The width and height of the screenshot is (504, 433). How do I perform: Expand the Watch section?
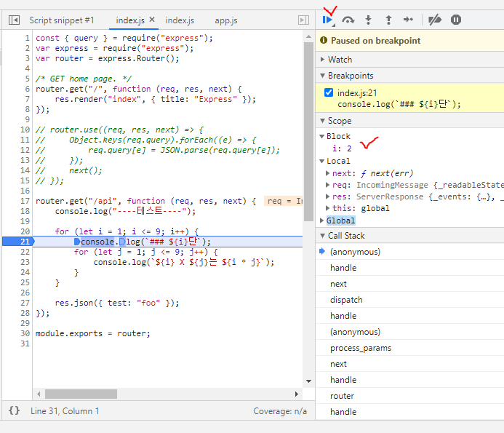340,60
